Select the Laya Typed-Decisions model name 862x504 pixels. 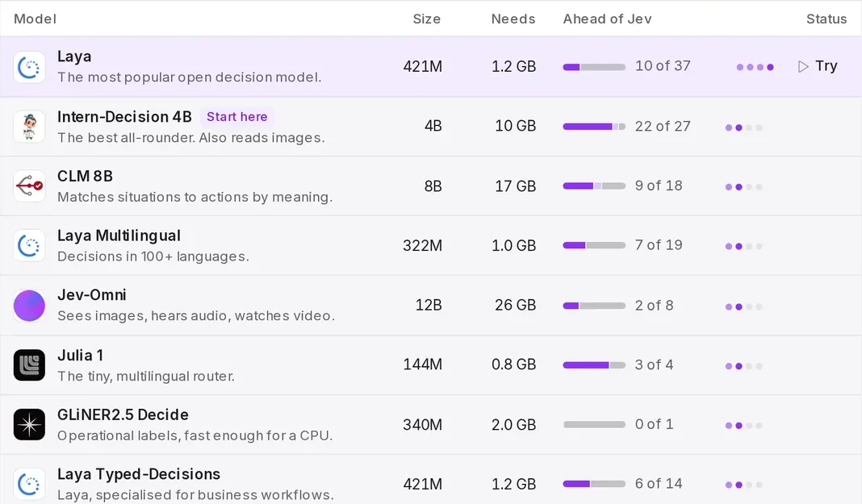point(139,474)
